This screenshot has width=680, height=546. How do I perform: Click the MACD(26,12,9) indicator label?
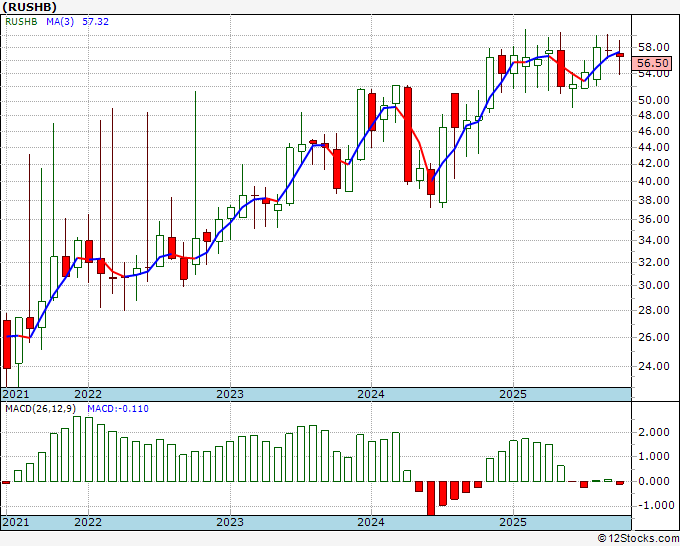click(x=40, y=409)
